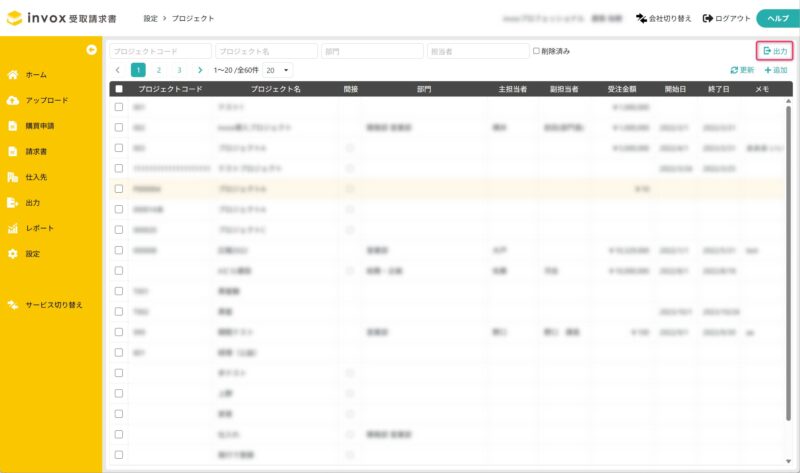Screen dimensions: 800x473
Task: Click the 副担当者 column header
Action: coord(564,89)
